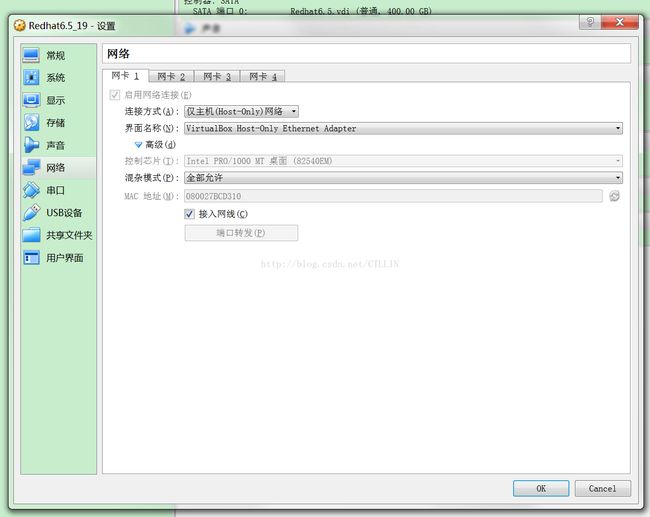Open the 共享文件夹 (Shared folders) icon
This screenshot has width=650, height=517.
(x=31, y=235)
